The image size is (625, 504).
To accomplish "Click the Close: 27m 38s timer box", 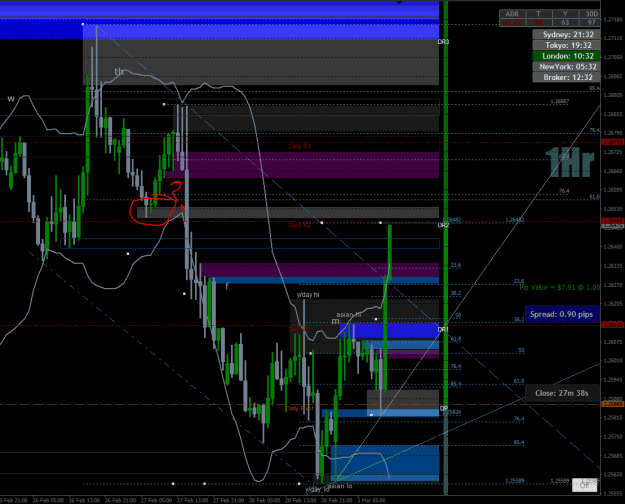I will coord(562,393).
